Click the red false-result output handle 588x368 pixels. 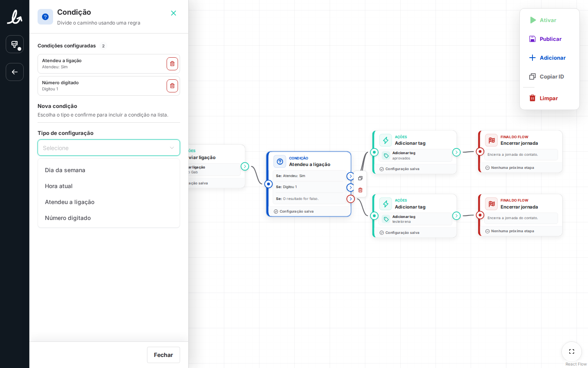pyautogui.click(x=350, y=199)
